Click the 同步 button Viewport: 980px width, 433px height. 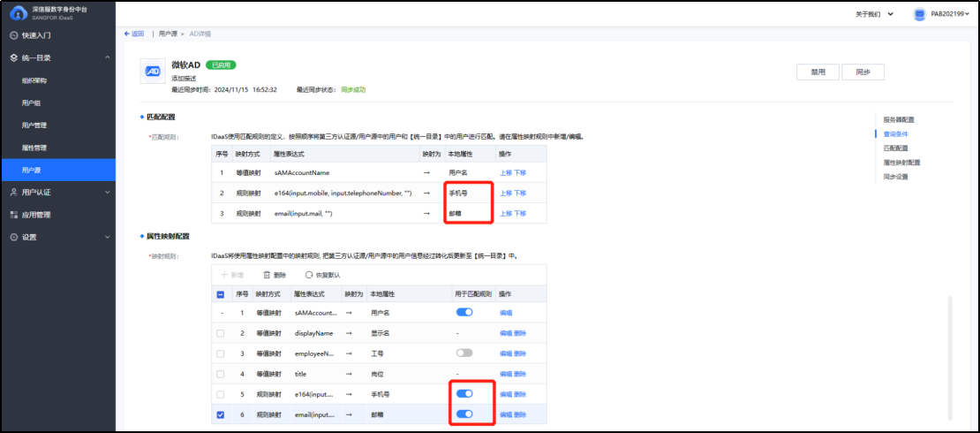click(863, 72)
